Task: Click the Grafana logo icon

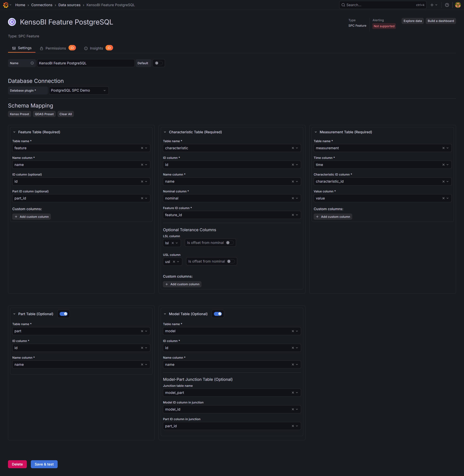Action: point(6,5)
